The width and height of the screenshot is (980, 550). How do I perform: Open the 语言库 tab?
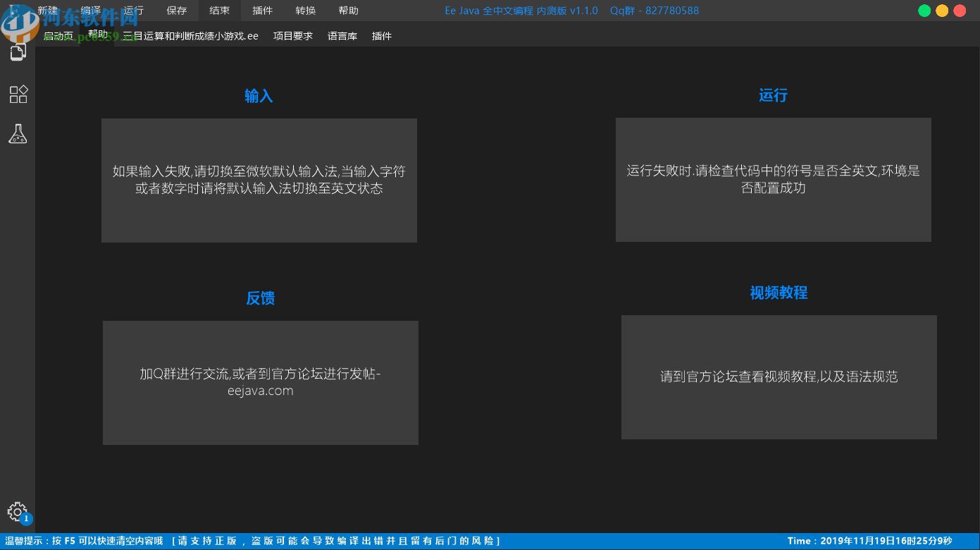(342, 35)
